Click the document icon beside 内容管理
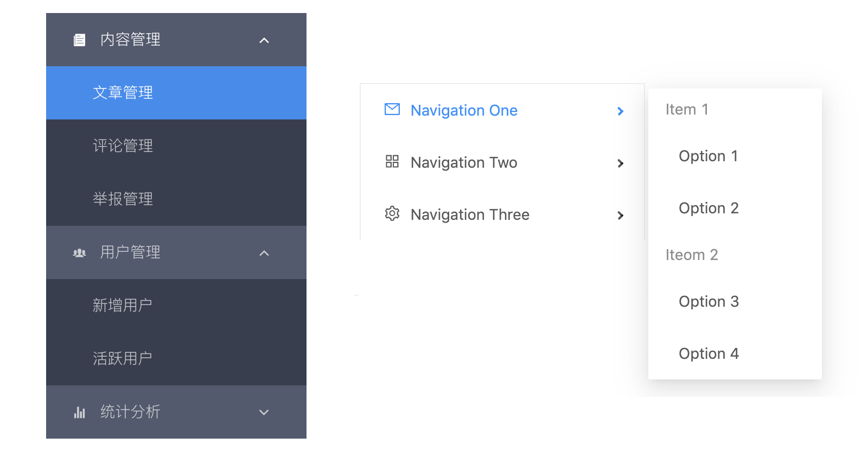Screen dimensions: 868x456 click(79, 40)
